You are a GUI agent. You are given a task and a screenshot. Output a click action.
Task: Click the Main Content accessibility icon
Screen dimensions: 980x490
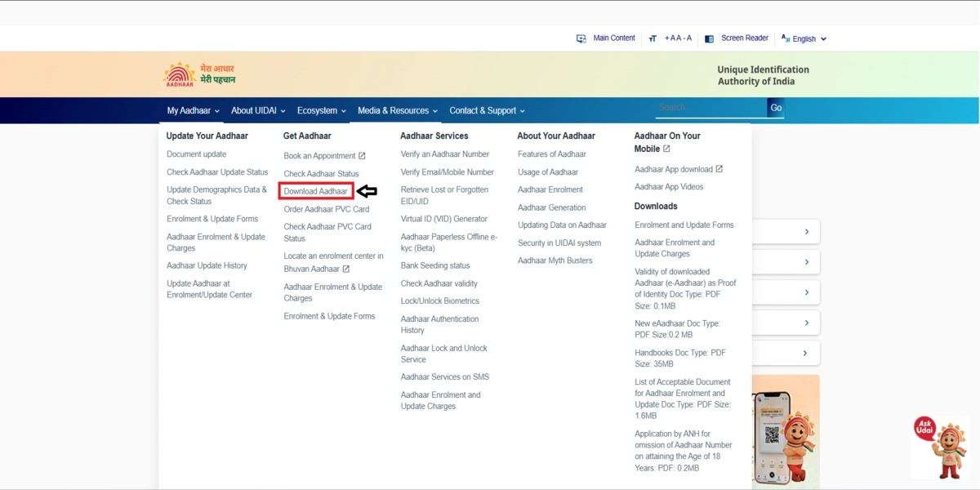[x=581, y=38]
